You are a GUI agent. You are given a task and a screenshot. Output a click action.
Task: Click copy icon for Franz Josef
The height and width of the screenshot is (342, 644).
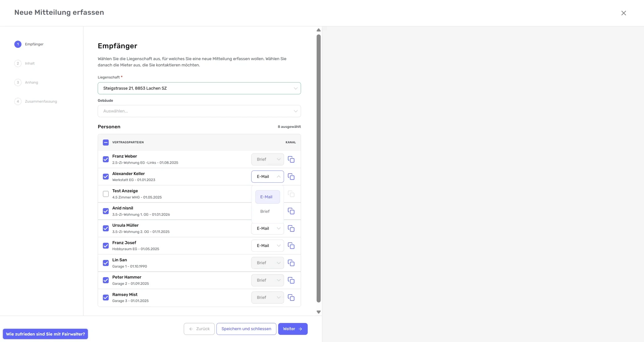click(291, 245)
